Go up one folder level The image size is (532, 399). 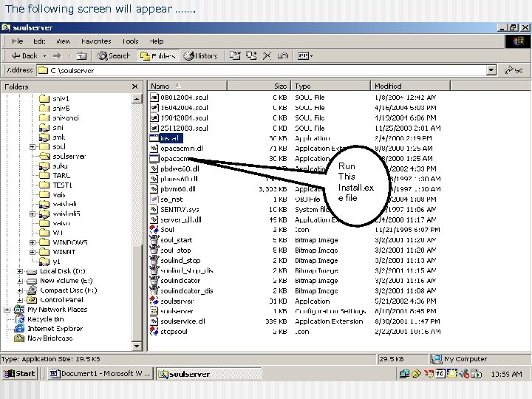(x=81, y=55)
